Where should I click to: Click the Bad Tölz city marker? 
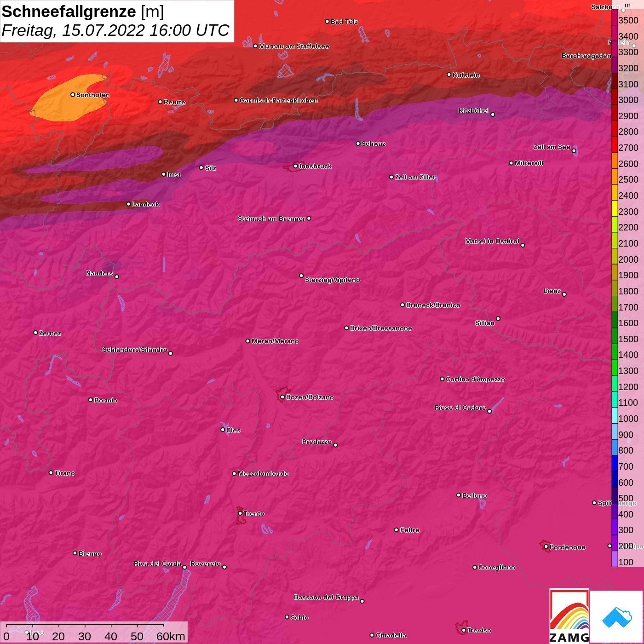point(327,22)
